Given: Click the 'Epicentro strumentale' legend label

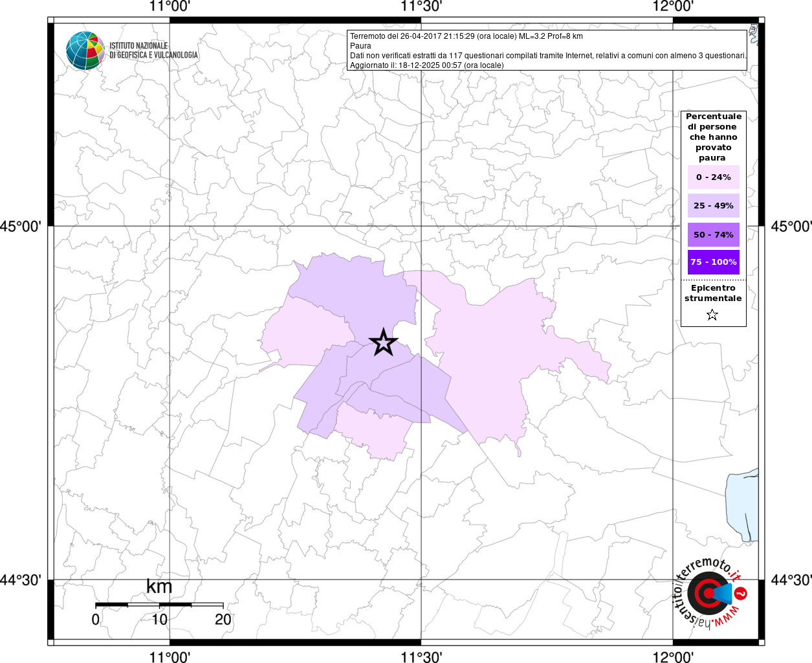Looking at the screenshot, I should (713, 293).
